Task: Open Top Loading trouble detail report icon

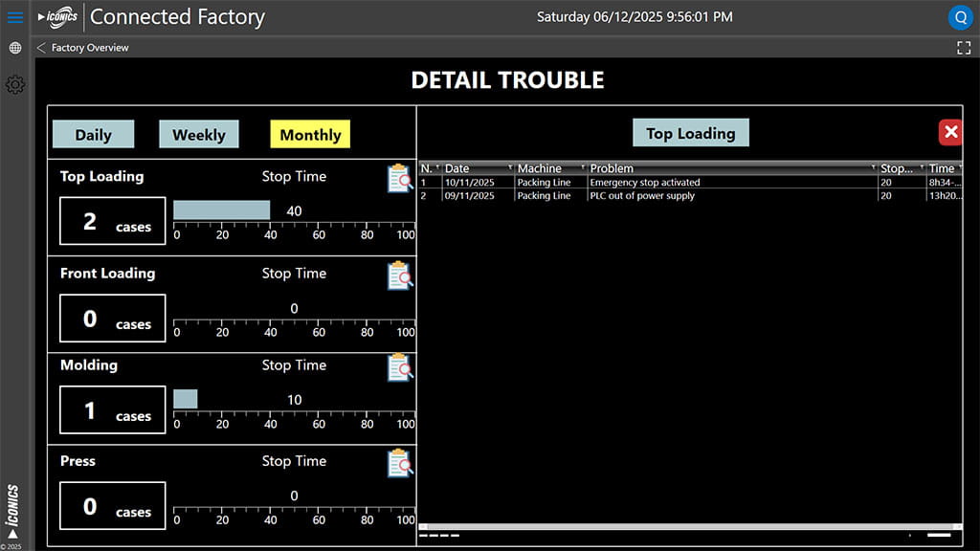Action: [400, 178]
